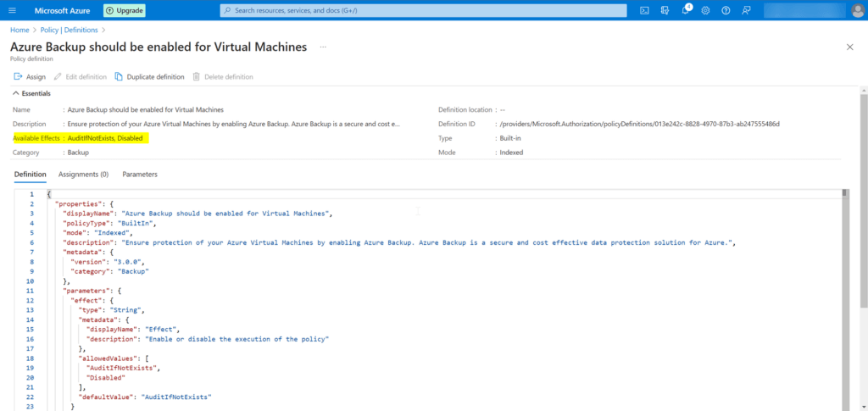The width and height of the screenshot is (868, 411).
Task: Click the Category value Backup
Action: pyautogui.click(x=78, y=153)
